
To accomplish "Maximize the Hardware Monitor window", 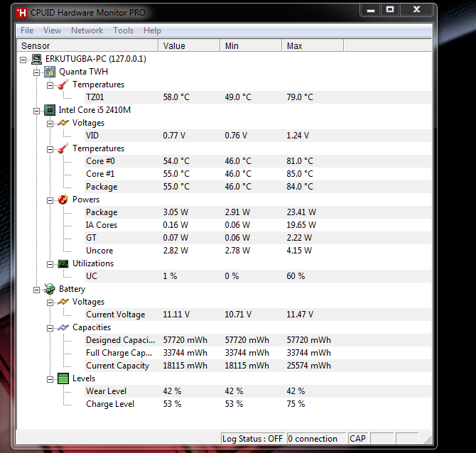I will click(x=391, y=10).
